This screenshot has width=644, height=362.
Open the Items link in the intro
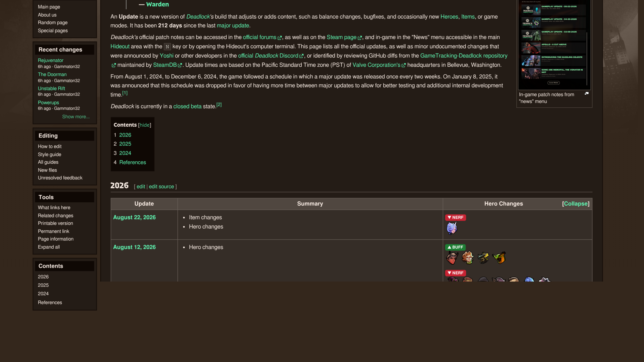point(468,17)
